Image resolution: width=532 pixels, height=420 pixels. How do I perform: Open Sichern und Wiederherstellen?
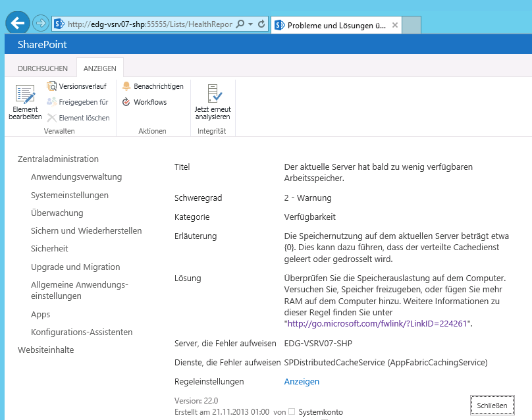coord(86,230)
